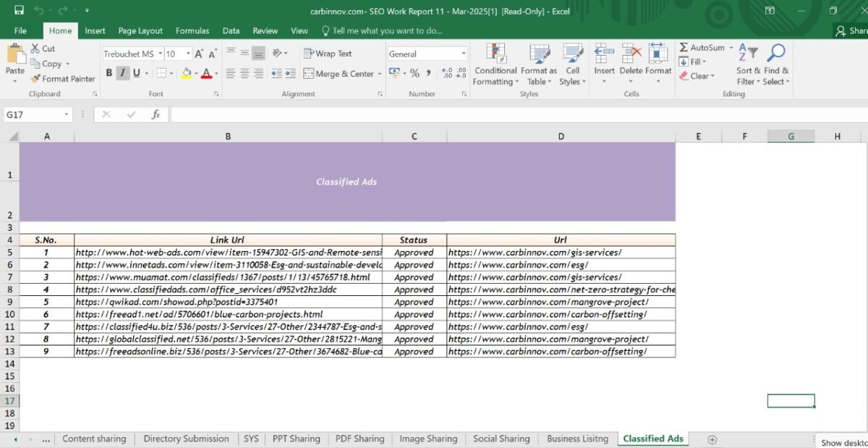The width and height of the screenshot is (868, 448).
Task: Open the General number format dropdown
Action: click(464, 54)
